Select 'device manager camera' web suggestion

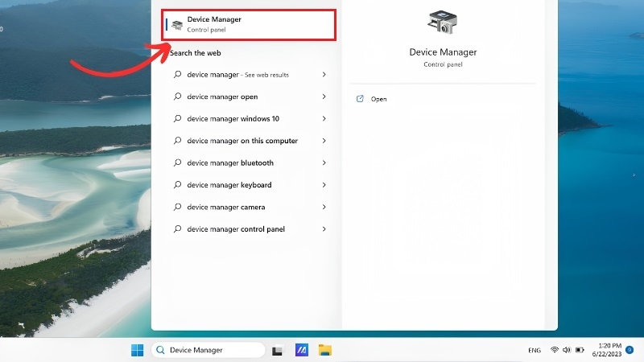[250, 208]
